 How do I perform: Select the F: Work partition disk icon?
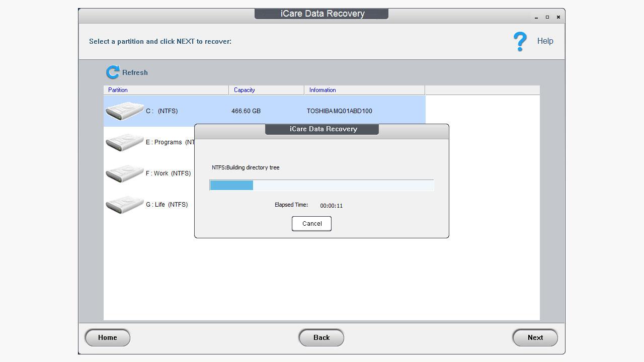pos(124,172)
